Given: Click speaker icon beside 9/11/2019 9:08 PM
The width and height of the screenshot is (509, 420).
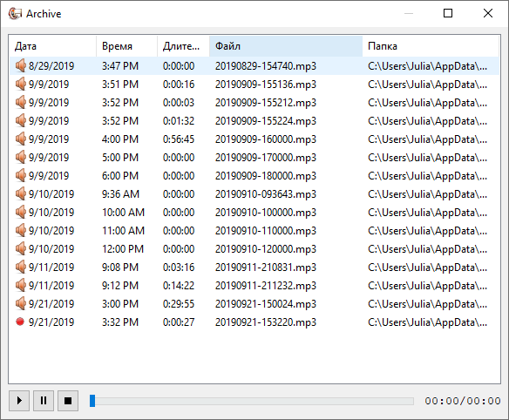Looking at the screenshot, I should (x=20, y=267).
